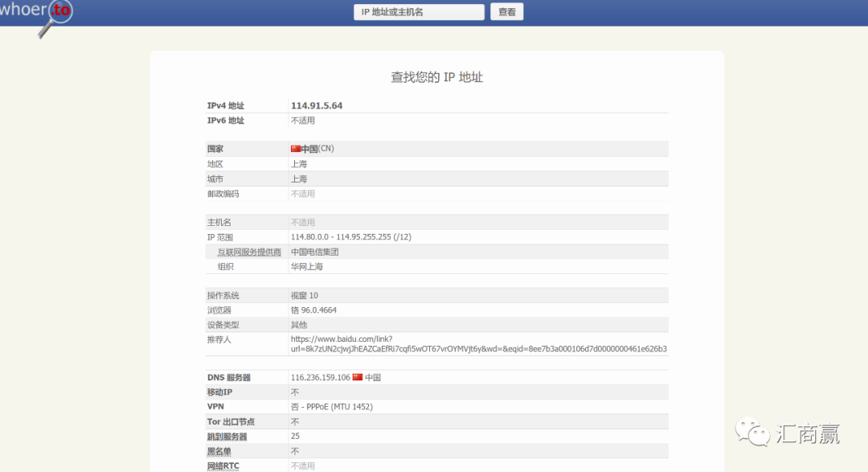Click the VPN row label
The width and height of the screenshot is (868, 472).
coord(215,407)
